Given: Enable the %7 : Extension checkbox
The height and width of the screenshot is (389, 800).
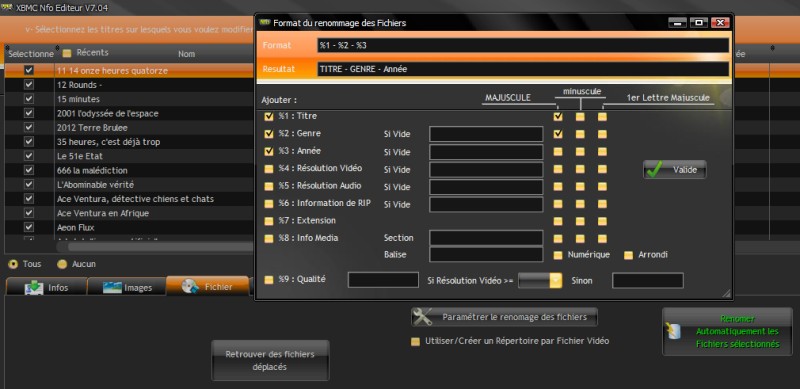Looking at the screenshot, I should [268, 221].
